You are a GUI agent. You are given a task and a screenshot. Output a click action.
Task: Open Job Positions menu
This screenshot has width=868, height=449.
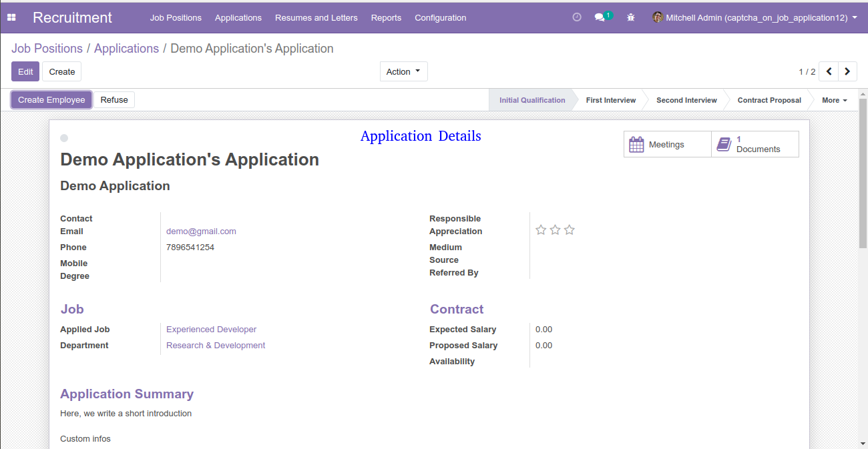pyautogui.click(x=176, y=18)
